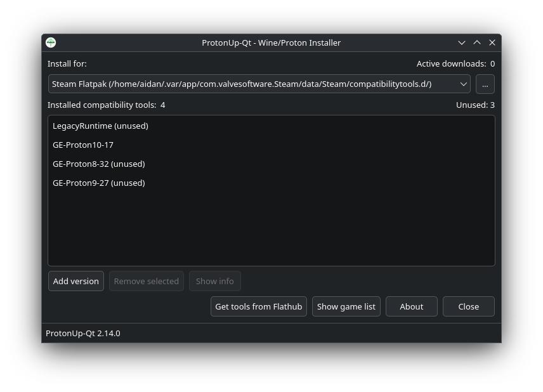Open the About dialog
Screen dimensions: 543x392
[412, 306]
